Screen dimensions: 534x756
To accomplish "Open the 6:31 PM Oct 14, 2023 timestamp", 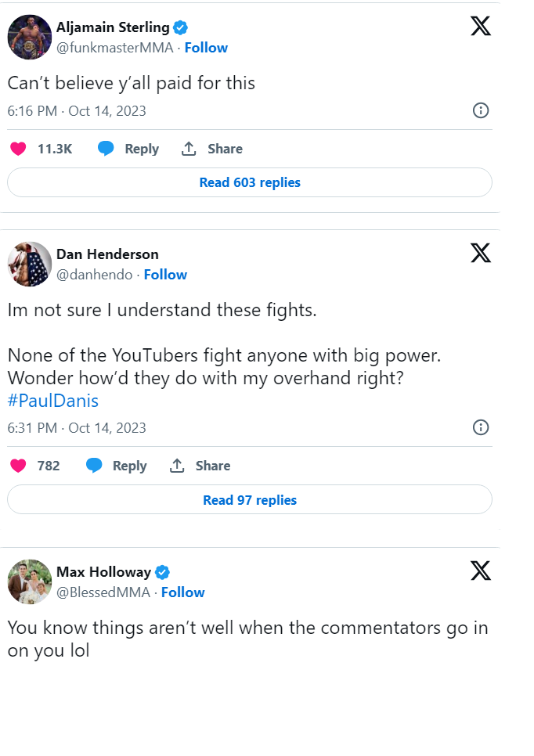I will point(77,428).
